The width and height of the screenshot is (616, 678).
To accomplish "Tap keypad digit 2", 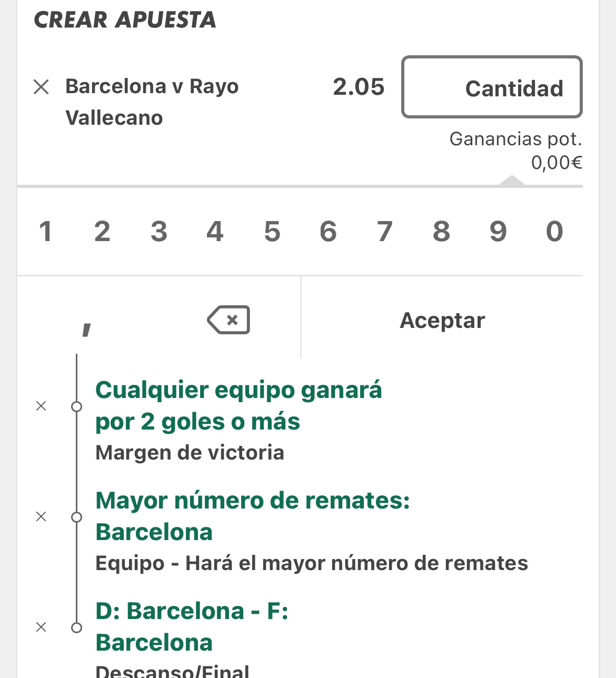I will click(x=102, y=232).
